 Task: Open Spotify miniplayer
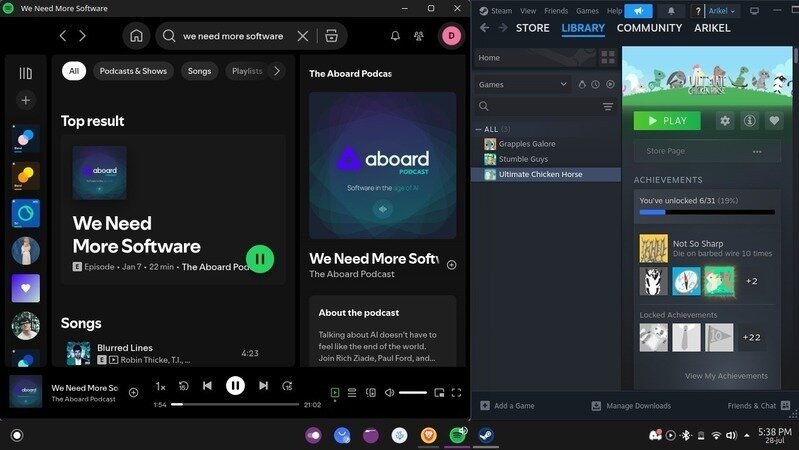439,392
